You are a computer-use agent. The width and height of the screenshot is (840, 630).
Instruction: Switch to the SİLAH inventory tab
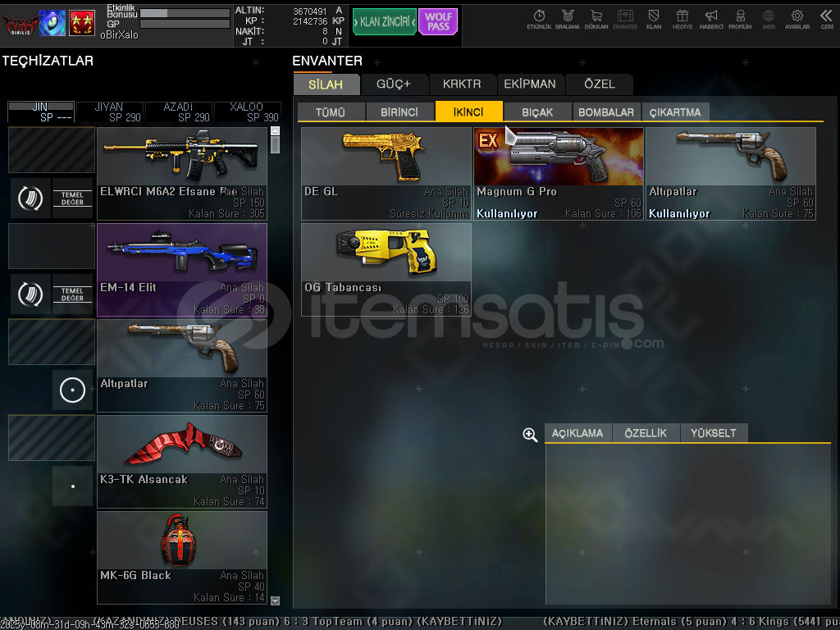click(326, 84)
